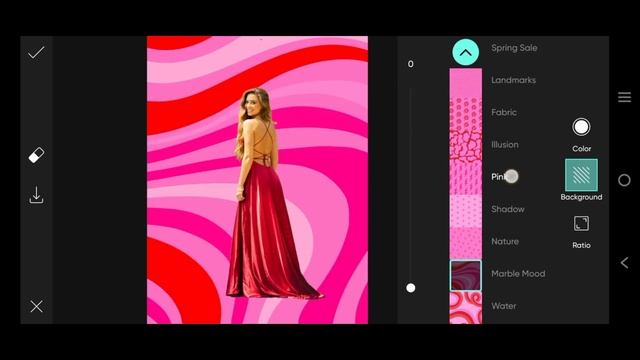Tap the Android home circle button
Image resolution: width=640 pixels, height=360 pixels.
624,180
